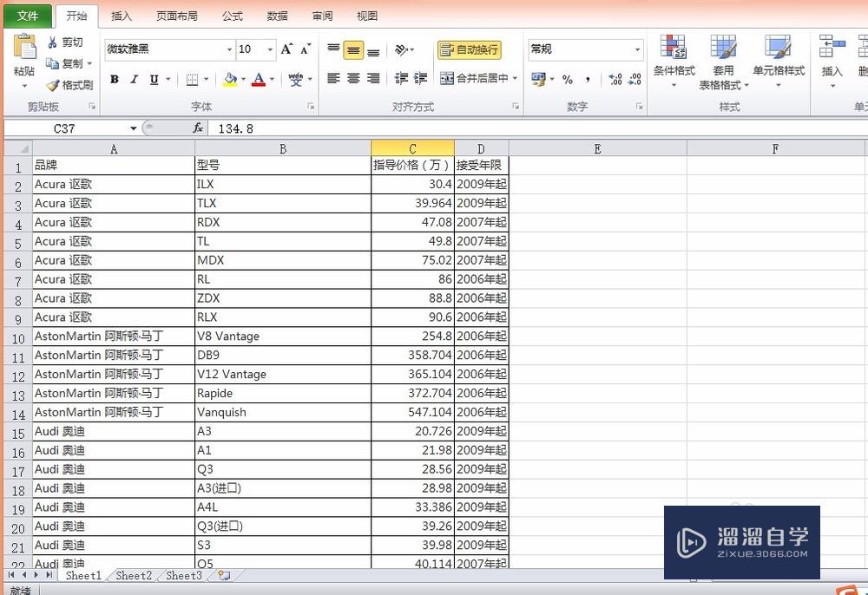Click the Paste (粘贴) icon
The image size is (868, 595).
coord(24,47)
